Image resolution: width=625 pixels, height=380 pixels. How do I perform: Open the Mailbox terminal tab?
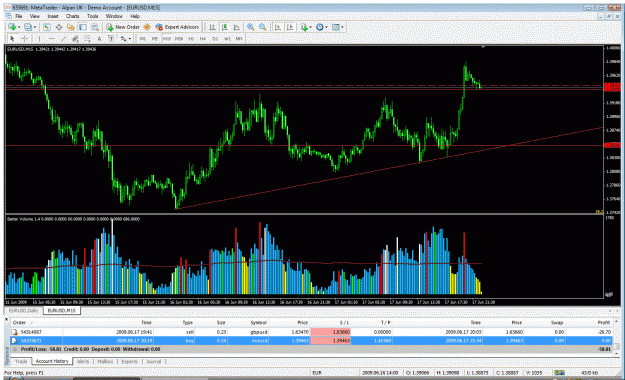pos(105,361)
